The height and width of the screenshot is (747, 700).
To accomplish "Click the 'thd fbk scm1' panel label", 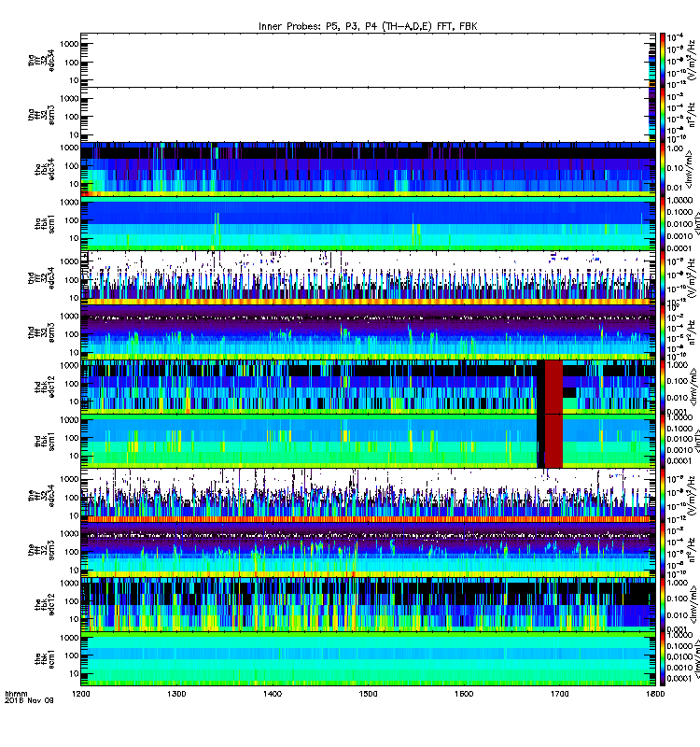I will 45,441.
